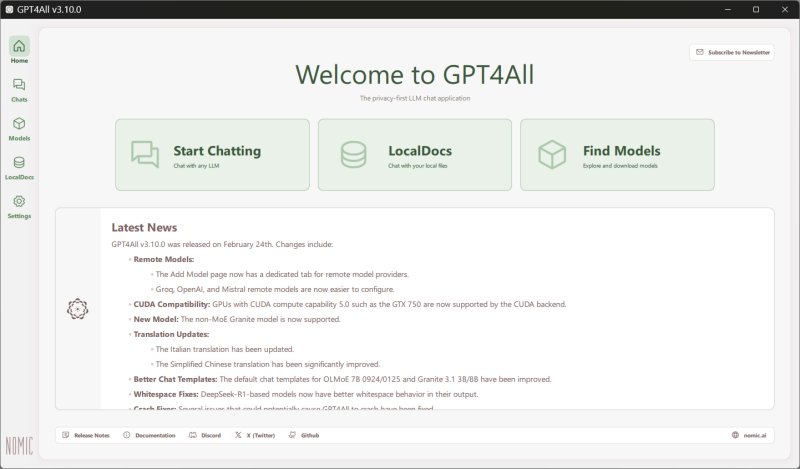
Task: Click the "GPT4All v3.10.0 was released" line
Action: (222, 244)
